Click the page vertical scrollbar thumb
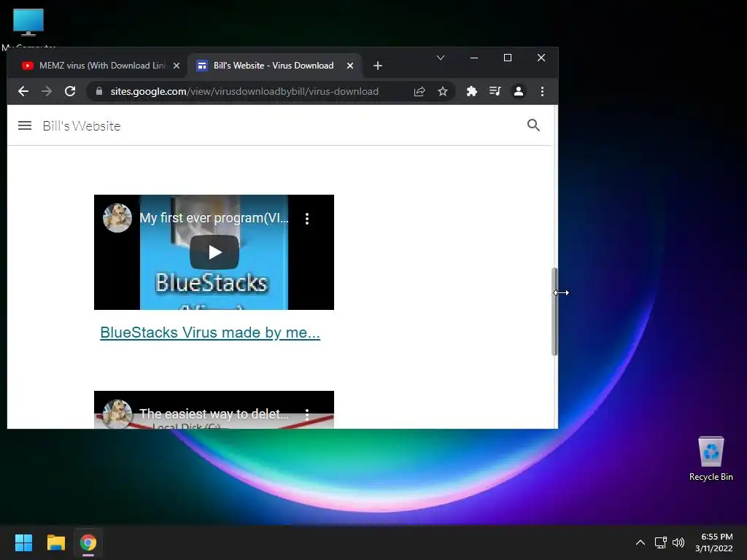This screenshot has height=560, width=747. [554, 311]
